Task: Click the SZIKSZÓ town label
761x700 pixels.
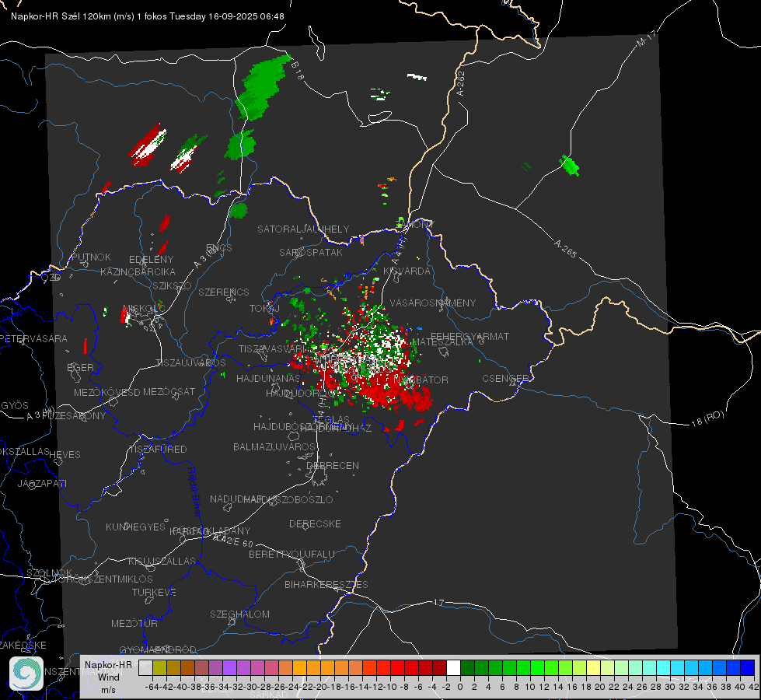Action: pyautogui.click(x=172, y=286)
